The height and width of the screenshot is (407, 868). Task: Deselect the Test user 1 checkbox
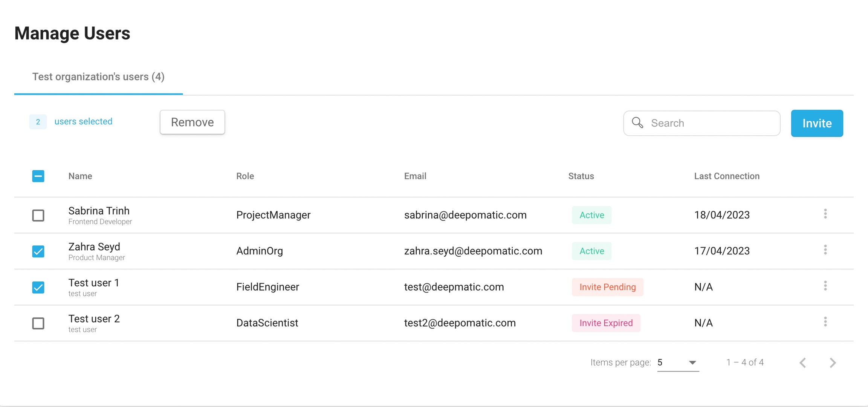coord(38,288)
